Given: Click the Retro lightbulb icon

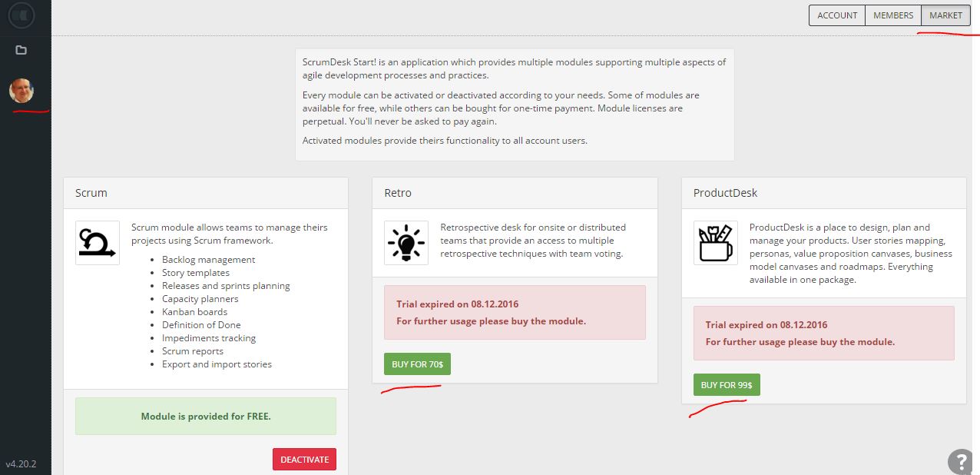Looking at the screenshot, I should pyautogui.click(x=406, y=243).
